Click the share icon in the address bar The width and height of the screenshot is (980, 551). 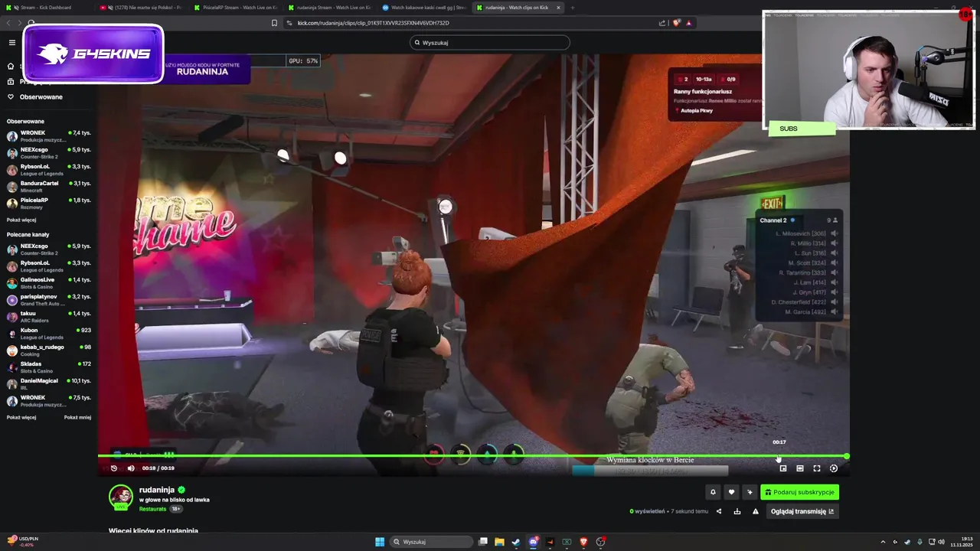[662, 23]
